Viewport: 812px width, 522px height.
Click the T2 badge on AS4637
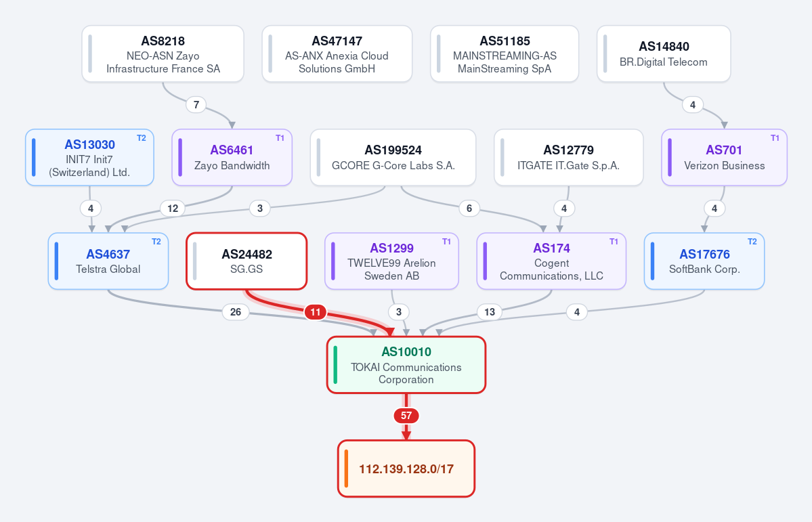tap(156, 241)
